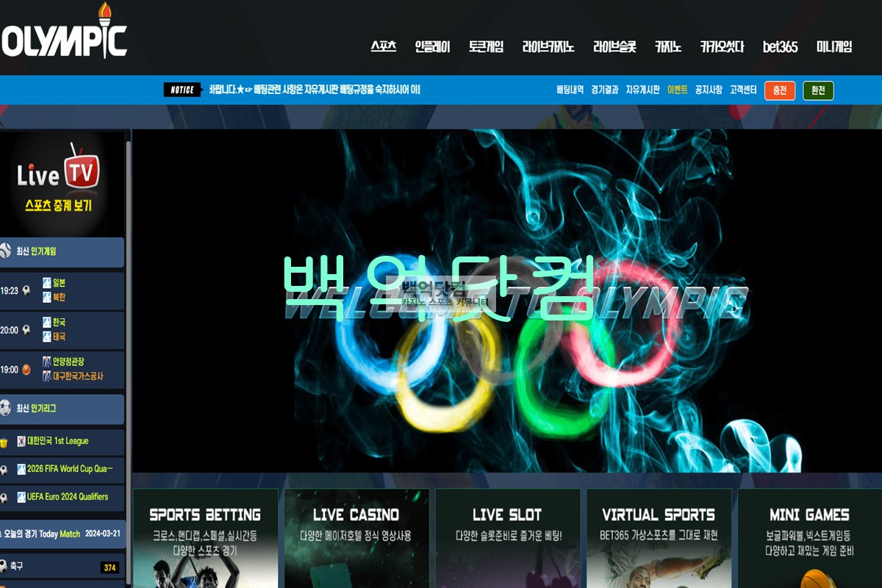Image resolution: width=882 pixels, height=588 pixels.
Task: Open the bet365 menu item
Action: pyautogui.click(x=780, y=47)
